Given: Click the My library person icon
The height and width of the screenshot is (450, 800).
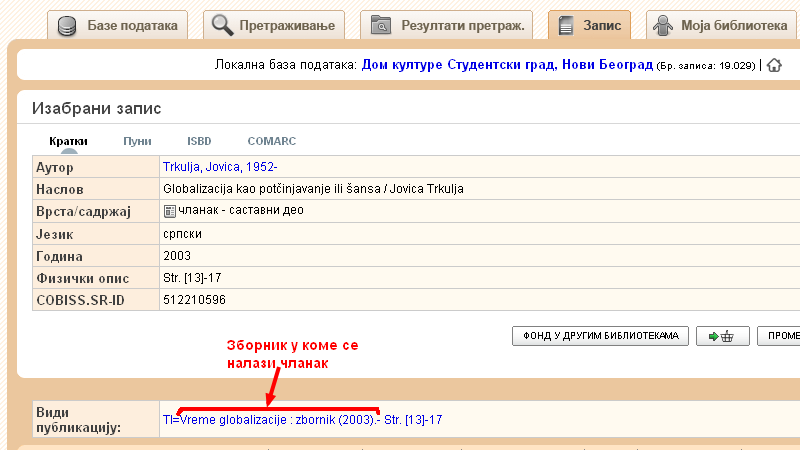Looking at the screenshot, I should pos(663,26).
